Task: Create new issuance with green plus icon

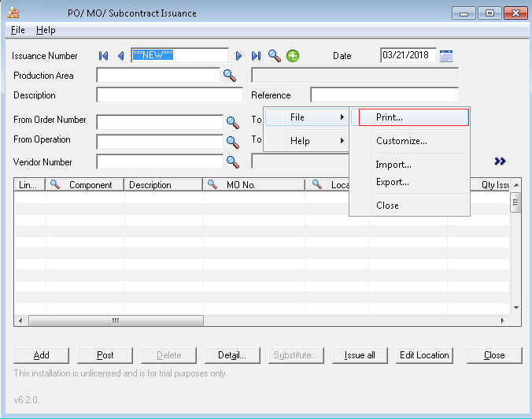Action: [x=293, y=56]
